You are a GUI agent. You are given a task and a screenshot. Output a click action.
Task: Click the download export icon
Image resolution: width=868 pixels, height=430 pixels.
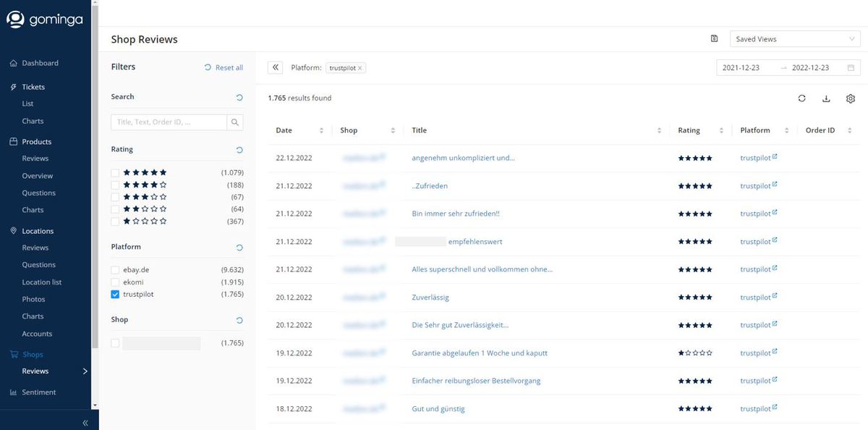tap(826, 98)
